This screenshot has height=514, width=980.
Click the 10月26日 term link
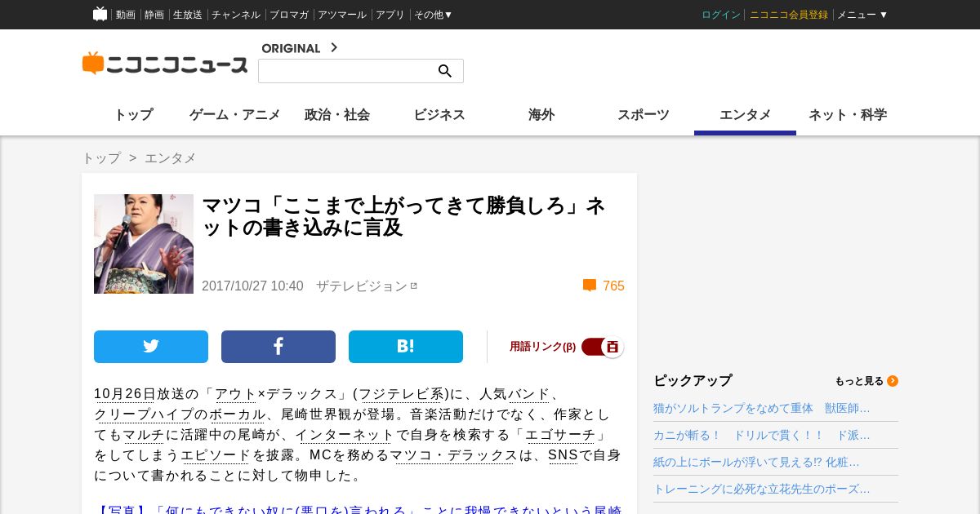click(x=125, y=394)
